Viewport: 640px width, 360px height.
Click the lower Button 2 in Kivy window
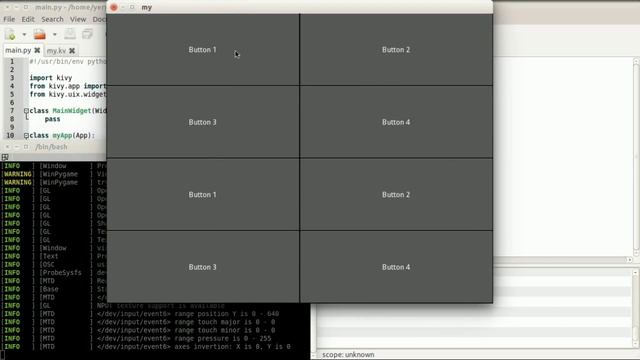(x=396, y=195)
